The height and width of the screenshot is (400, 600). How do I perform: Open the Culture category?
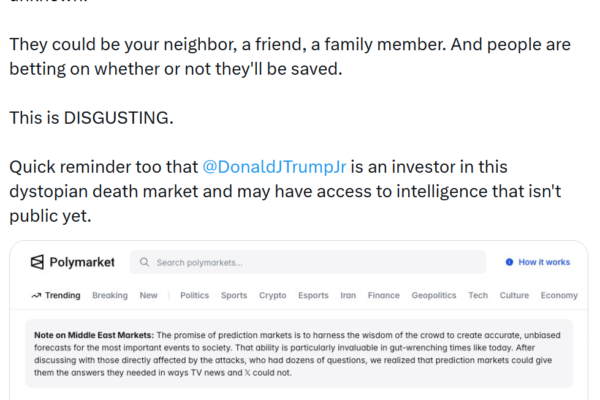[x=514, y=296]
